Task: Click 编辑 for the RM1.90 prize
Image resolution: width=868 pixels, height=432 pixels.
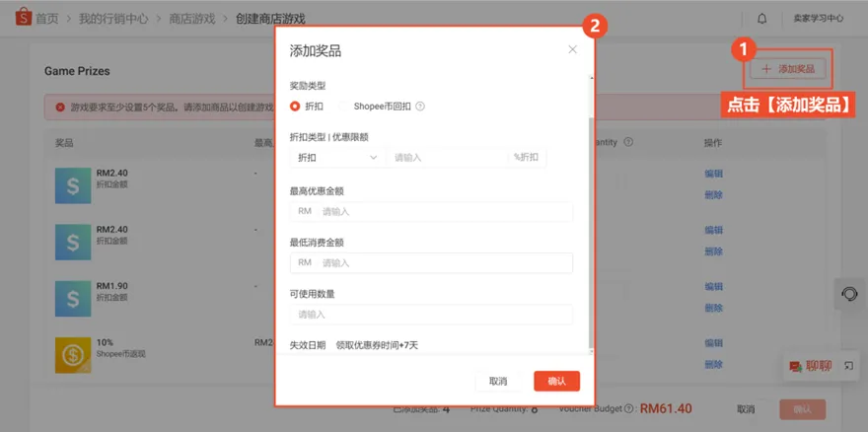Action: (x=713, y=286)
